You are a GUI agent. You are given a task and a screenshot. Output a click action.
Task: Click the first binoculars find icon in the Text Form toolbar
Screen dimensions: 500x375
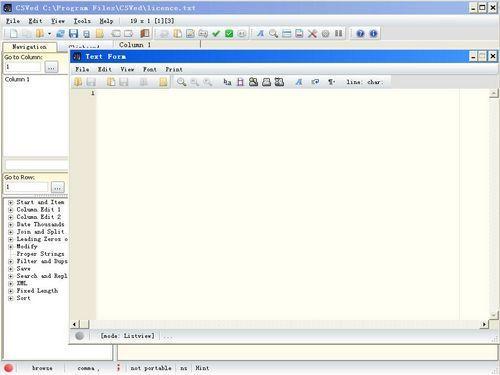[253, 82]
